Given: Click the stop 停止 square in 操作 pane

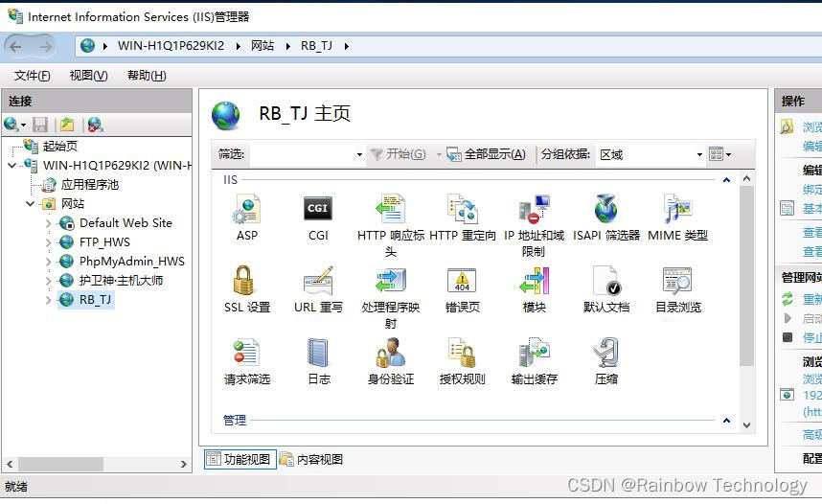Looking at the screenshot, I should point(787,337).
